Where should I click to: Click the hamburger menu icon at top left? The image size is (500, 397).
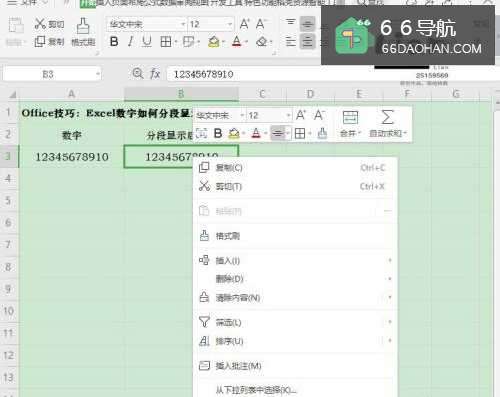click(x=12, y=3)
